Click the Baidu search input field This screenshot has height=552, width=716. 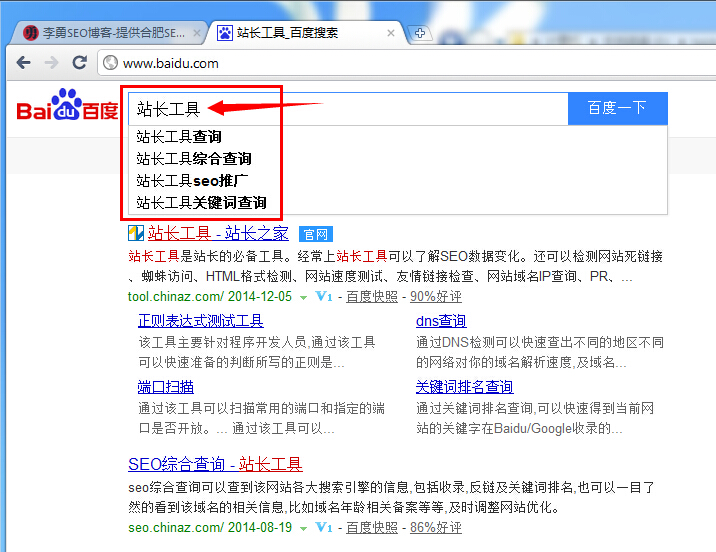(348, 109)
